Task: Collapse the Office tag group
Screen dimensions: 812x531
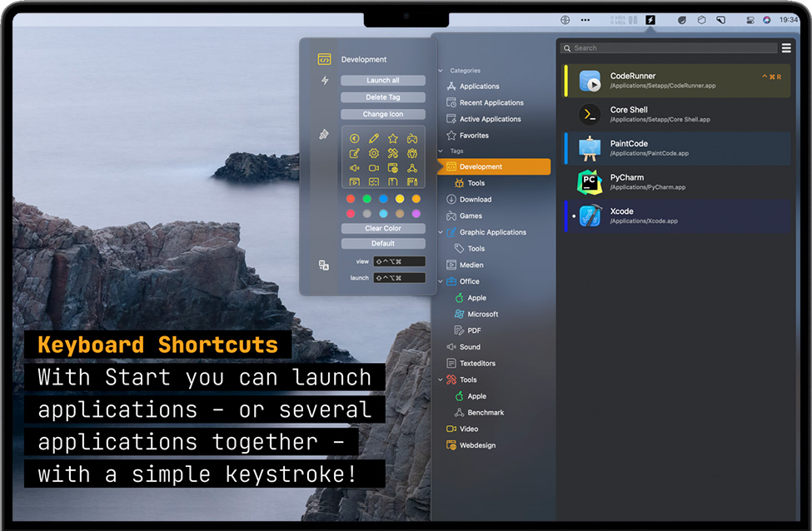Action: [x=441, y=281]
